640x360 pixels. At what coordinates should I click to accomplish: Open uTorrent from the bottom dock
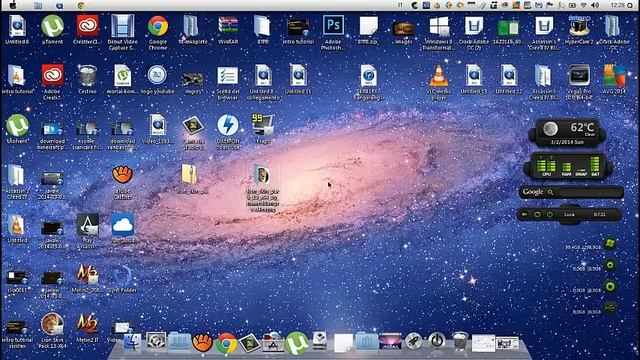tap(297, 342)
